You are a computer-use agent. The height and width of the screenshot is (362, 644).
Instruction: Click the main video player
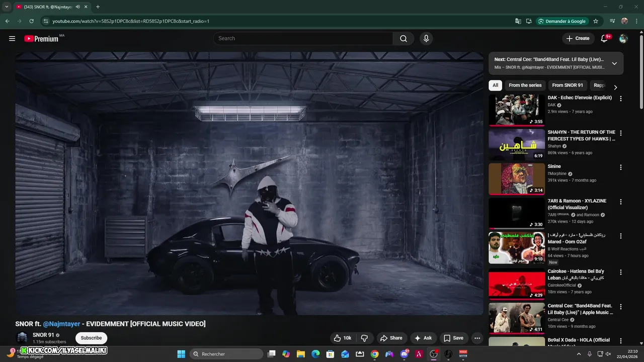[249, 184]
